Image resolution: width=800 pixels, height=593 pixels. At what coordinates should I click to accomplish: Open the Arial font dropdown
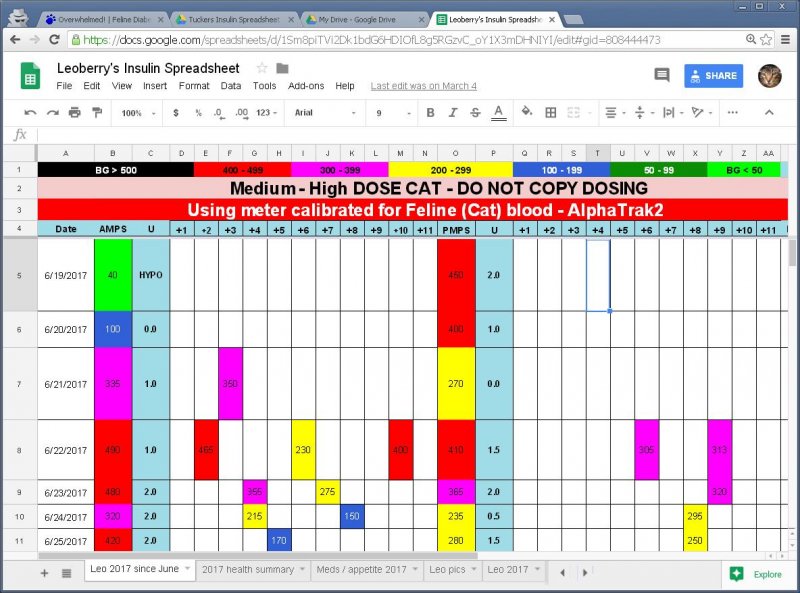321,113
